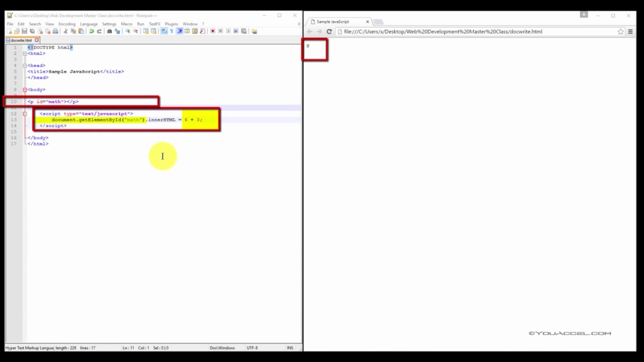Viewport: 644px width, 362px height.
Task: Click the getElementById code line
Action: pos(127,120)
